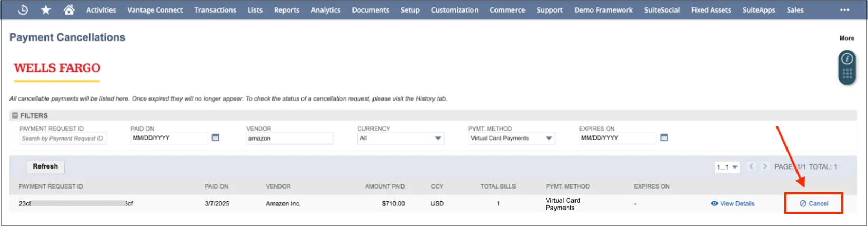Open the Lists menu
This screenshot has width=868, height=227.
point(255,10)
